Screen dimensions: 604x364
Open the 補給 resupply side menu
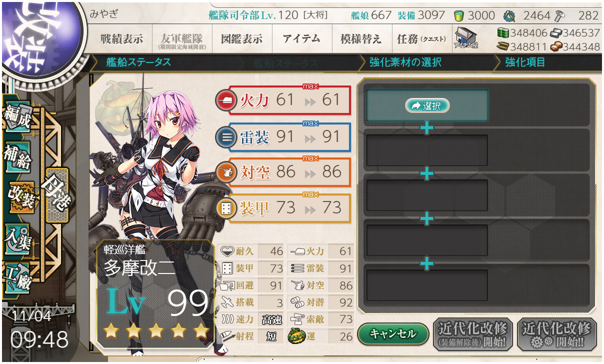(x=18, y=157)
